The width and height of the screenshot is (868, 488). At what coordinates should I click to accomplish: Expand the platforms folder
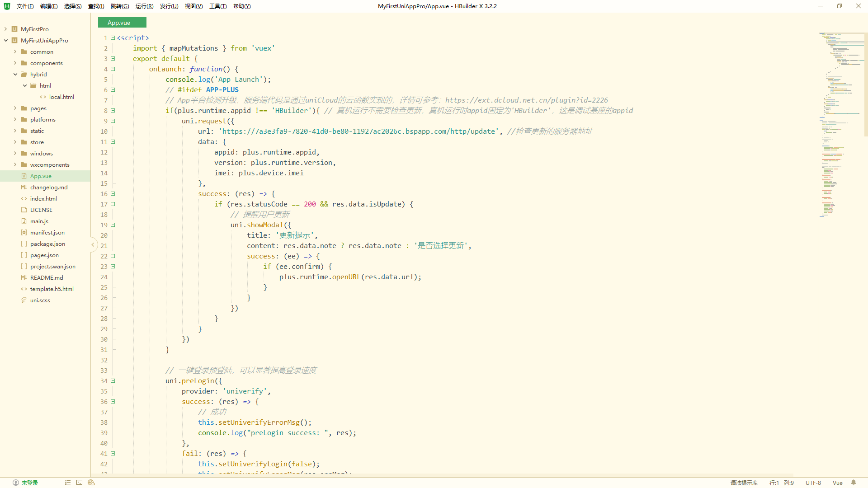[15, 119]
